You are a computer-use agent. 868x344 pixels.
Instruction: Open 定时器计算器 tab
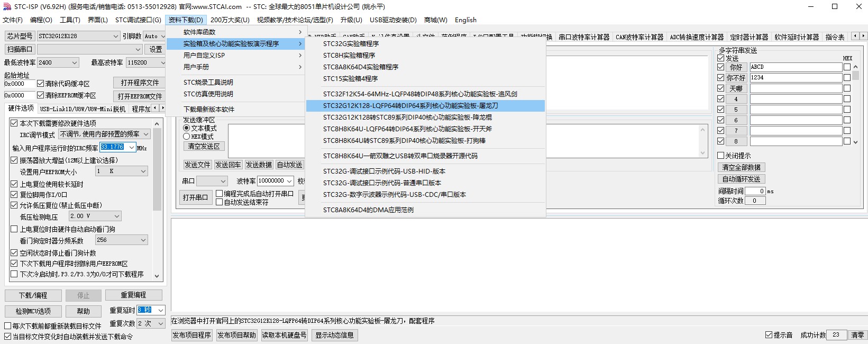[x=749, y=37]
